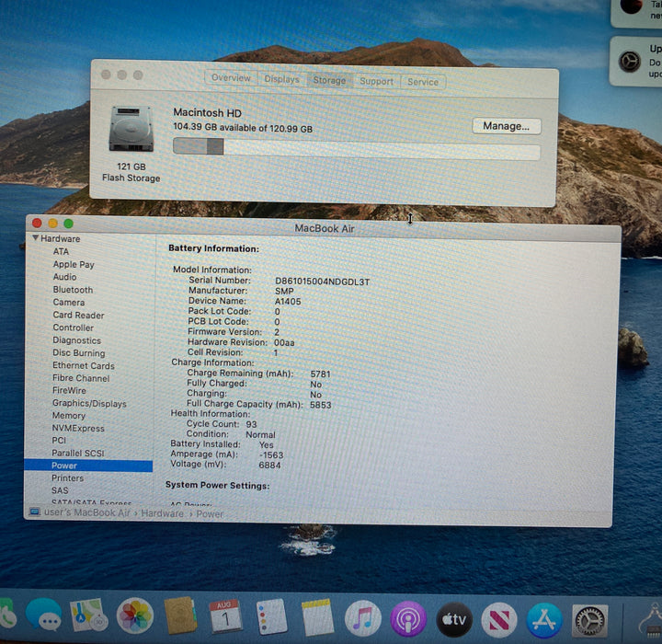The height and width of the screenshot is (644, 662).
Task: Select Parallel SCSI in sidebar
Action: click(x=77, y=453)
